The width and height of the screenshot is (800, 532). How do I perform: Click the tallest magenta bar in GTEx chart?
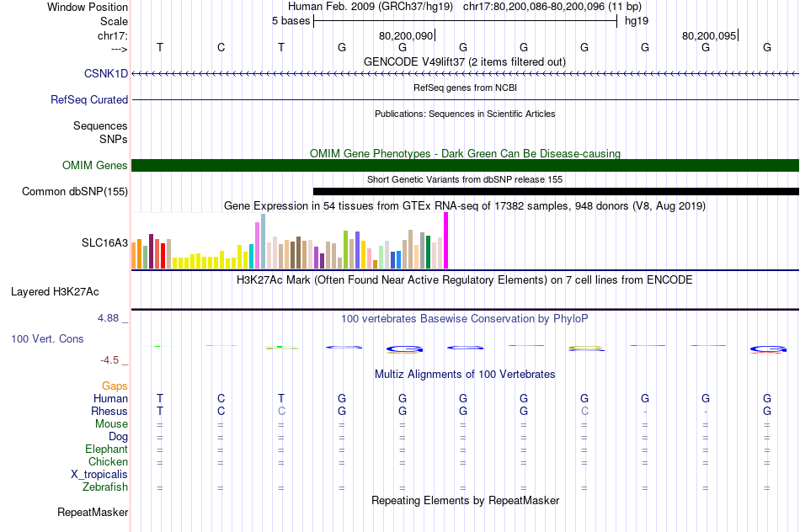[446, 241]
